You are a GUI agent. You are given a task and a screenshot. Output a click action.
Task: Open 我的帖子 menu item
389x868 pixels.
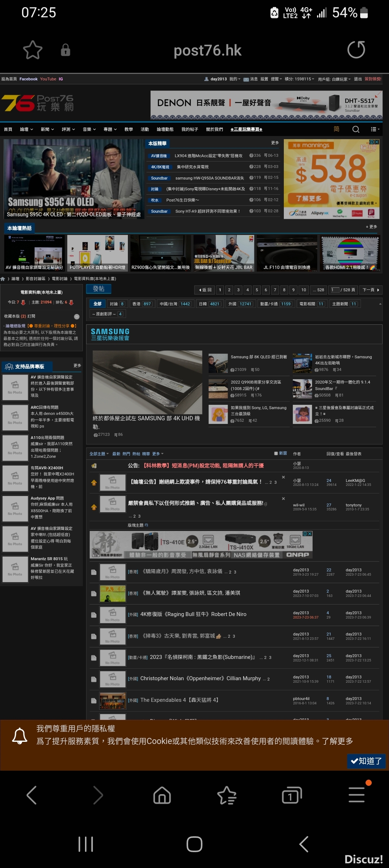point(190,129)
